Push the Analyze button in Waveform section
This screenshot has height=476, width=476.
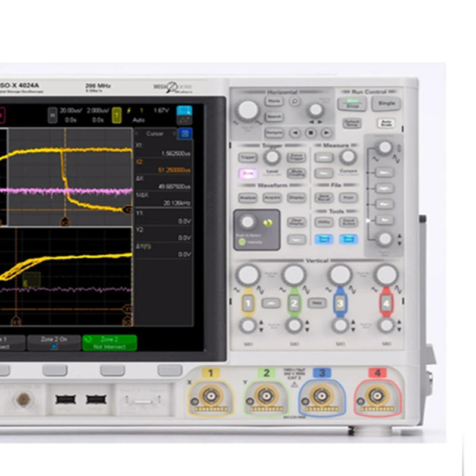click(x=248, y=198)
